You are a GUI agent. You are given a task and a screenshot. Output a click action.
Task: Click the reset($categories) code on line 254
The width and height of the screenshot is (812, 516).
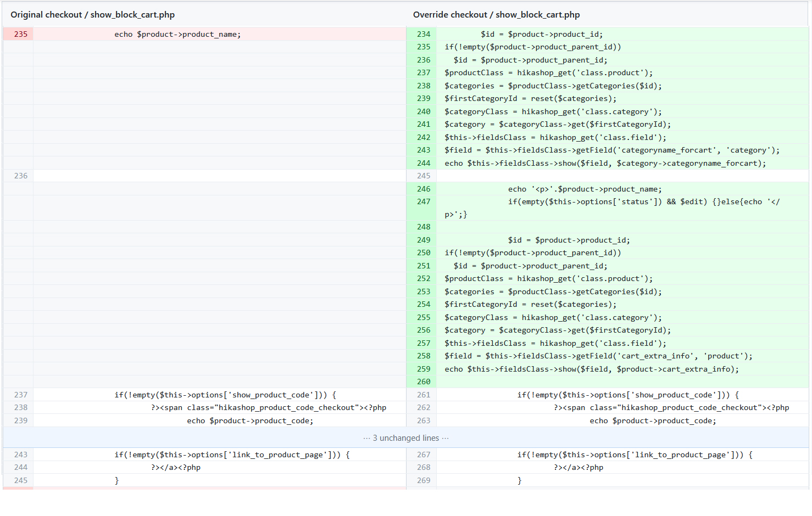click(531, 304)
